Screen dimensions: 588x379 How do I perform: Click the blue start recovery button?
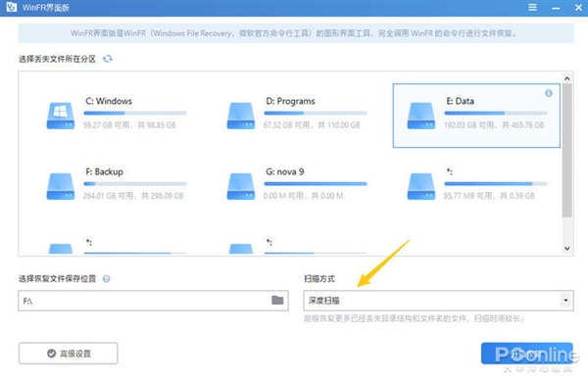[527, 354]
